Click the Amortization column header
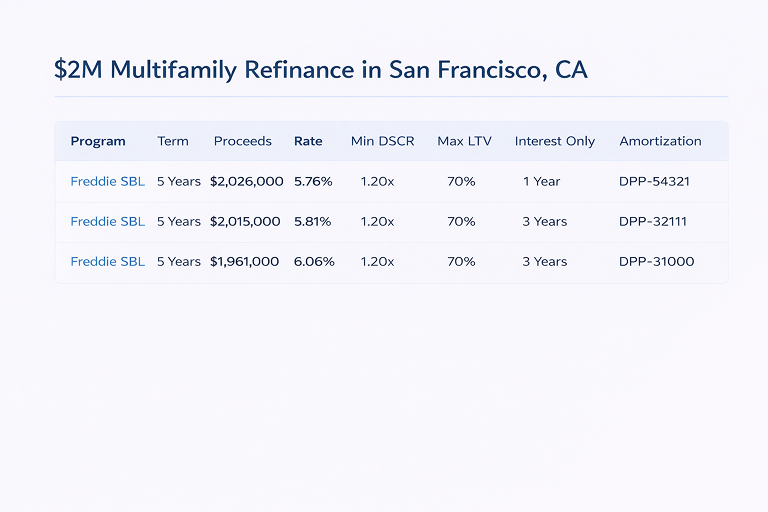The image size is (768, 512). pos(660,141)
